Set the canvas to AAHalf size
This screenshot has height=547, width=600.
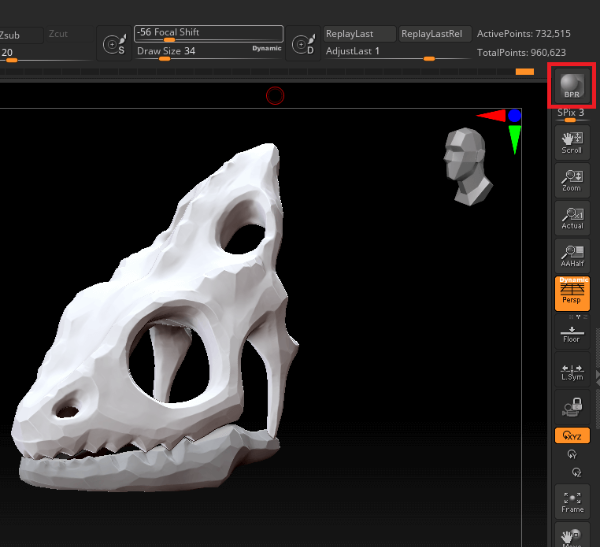[572, 256]
